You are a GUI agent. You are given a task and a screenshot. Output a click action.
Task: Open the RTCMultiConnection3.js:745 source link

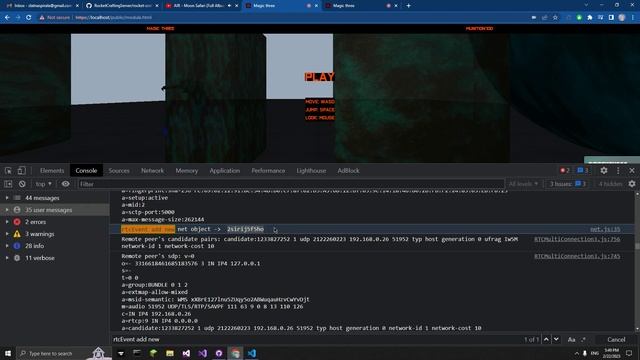[x=577, y=256]
